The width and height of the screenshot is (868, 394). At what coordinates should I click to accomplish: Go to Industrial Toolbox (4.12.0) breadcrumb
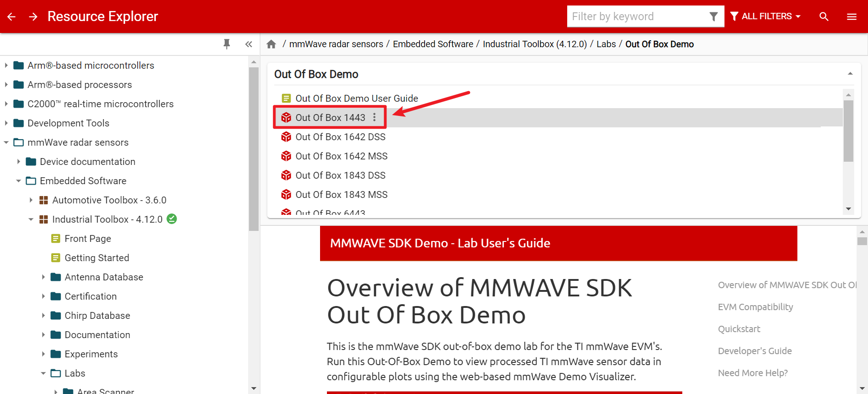535,44
